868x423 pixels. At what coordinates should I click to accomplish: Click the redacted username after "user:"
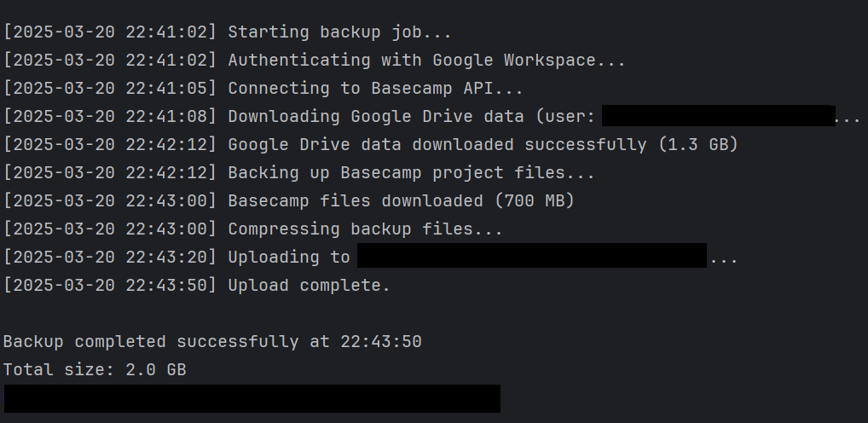tap(718, 117)
